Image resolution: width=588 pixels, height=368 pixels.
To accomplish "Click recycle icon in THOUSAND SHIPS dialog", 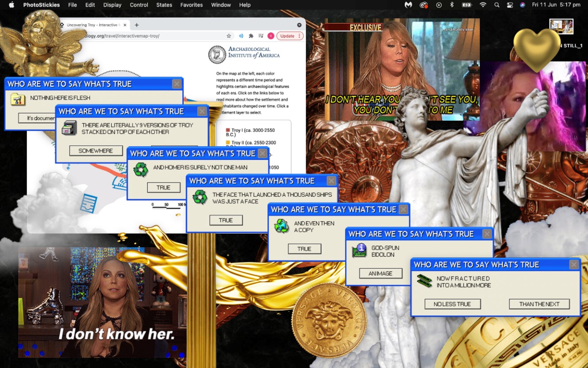I will pyautogui.click(x=200, y=197).
